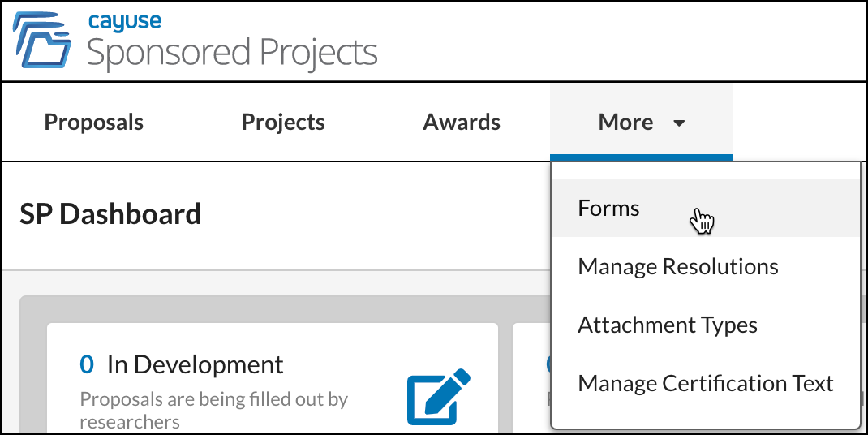
Task: Click the blue underline beneath the More tab
Action: [641, 158]
